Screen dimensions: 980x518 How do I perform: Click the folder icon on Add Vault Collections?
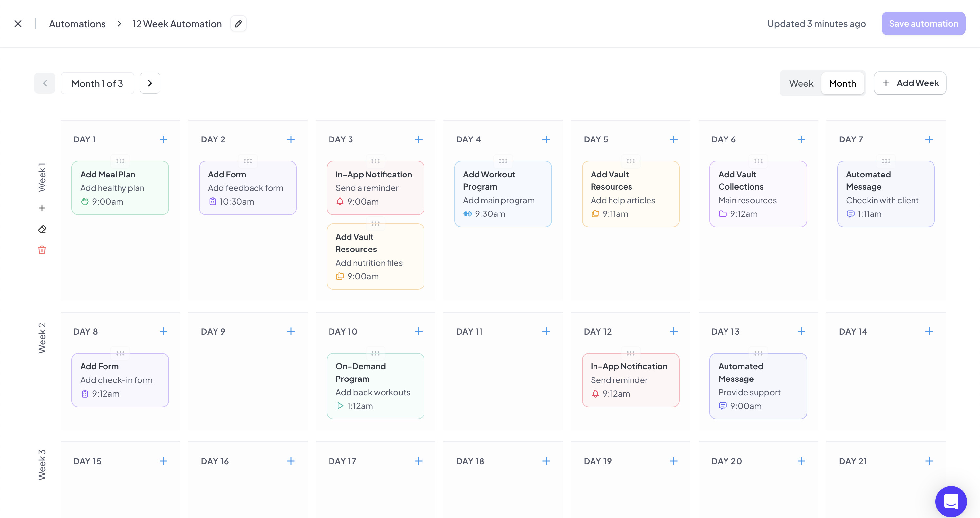pyautogui.click(x=722, y=214)
